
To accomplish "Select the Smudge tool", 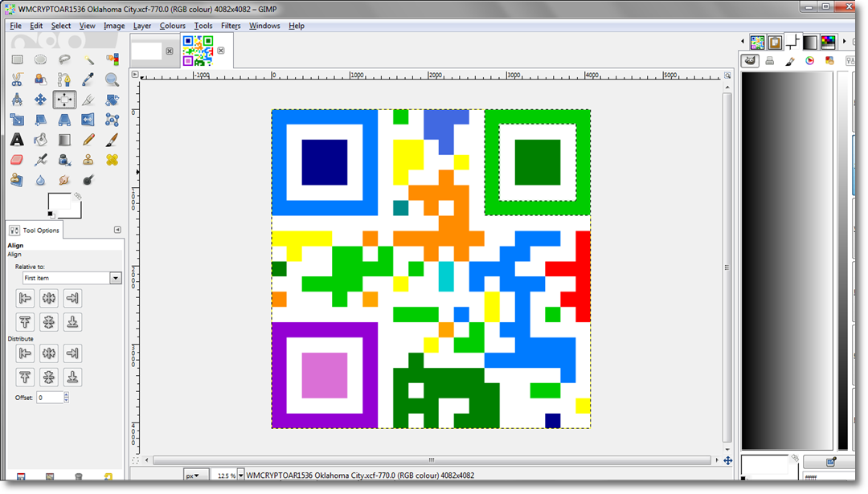I will point(64,180).
